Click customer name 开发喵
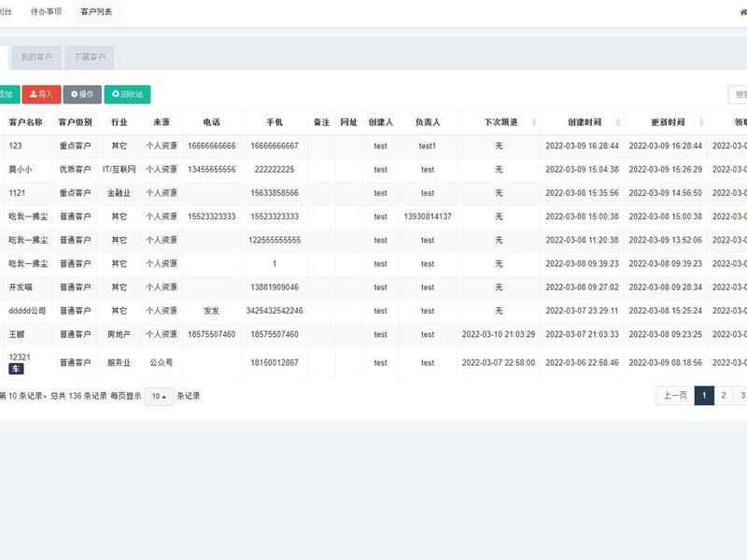This screenshot has height=560, width=747. coord(21,287)
